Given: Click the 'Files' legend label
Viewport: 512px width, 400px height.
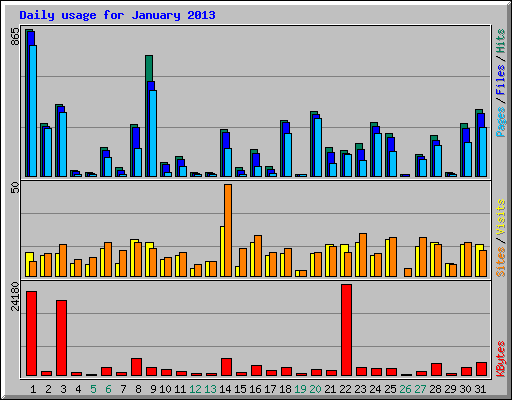Looking at the screenshot, I should [500, 79].
